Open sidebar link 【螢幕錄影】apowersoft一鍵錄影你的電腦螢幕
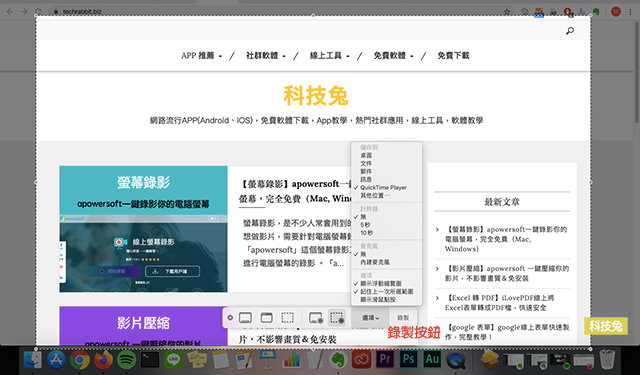 (x=506, y=239)
